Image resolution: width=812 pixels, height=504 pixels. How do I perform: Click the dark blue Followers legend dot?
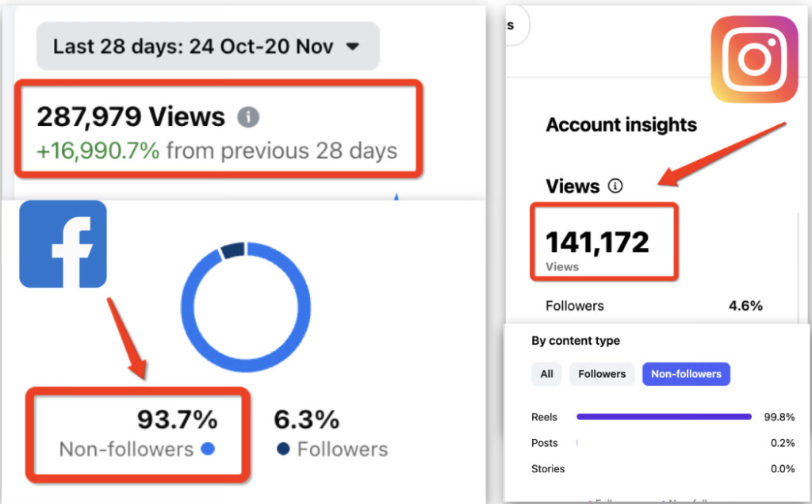click(283, 449)
